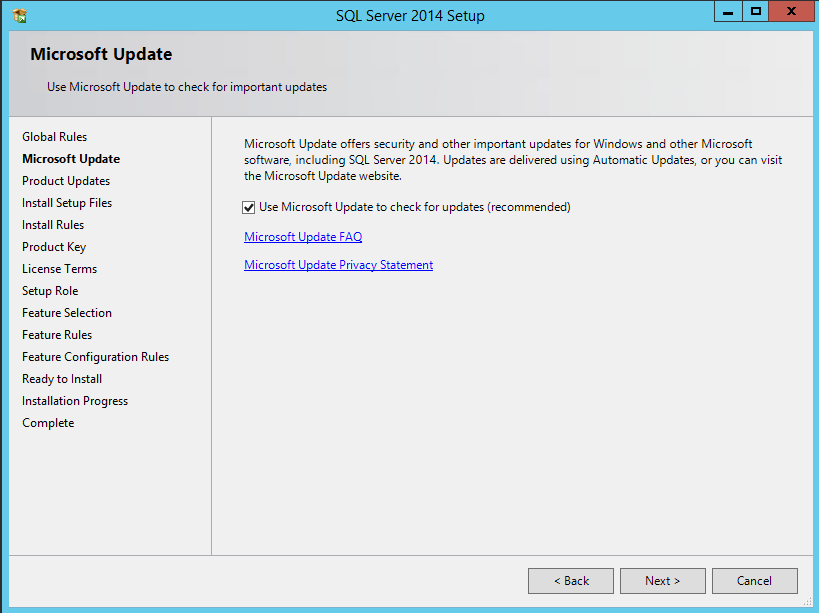
Task: Click 'Use Microsoft Update to check for important updates' subtitle
Action: click(x=187, y=87)
